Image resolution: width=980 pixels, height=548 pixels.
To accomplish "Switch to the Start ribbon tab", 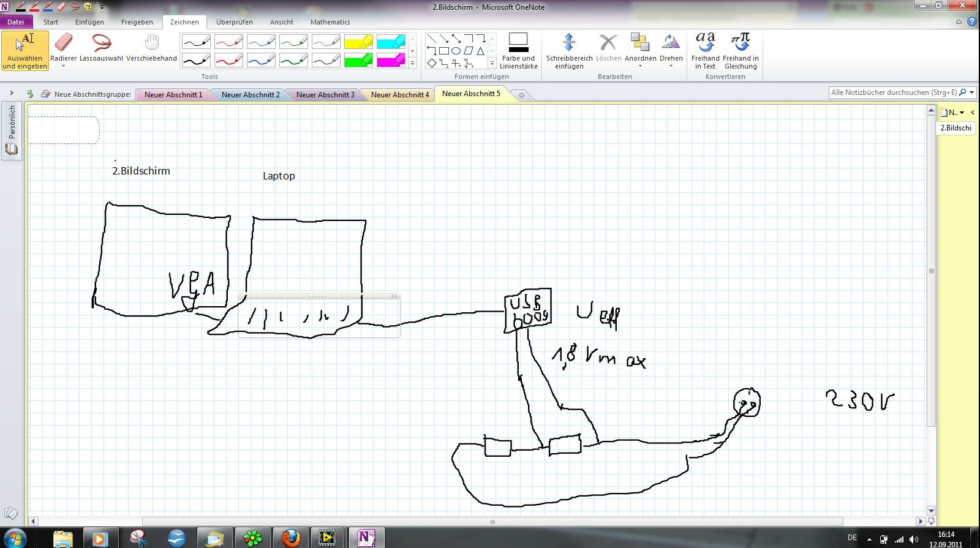I will coord(51,22).
